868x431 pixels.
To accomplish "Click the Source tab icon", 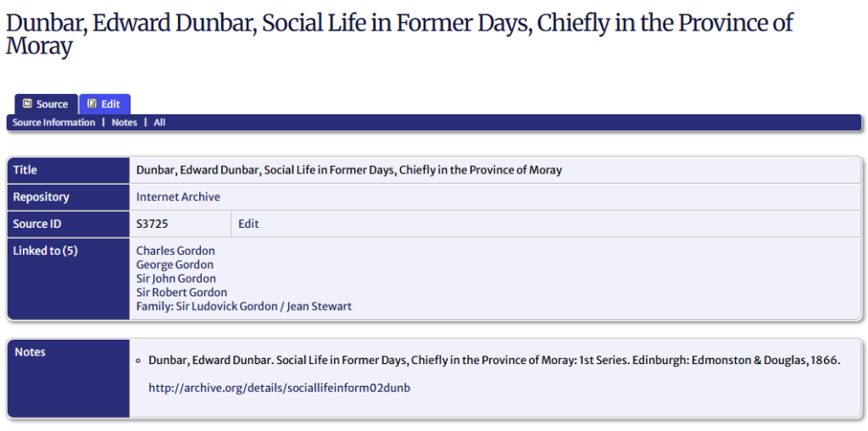I will [x=27, y=104].
